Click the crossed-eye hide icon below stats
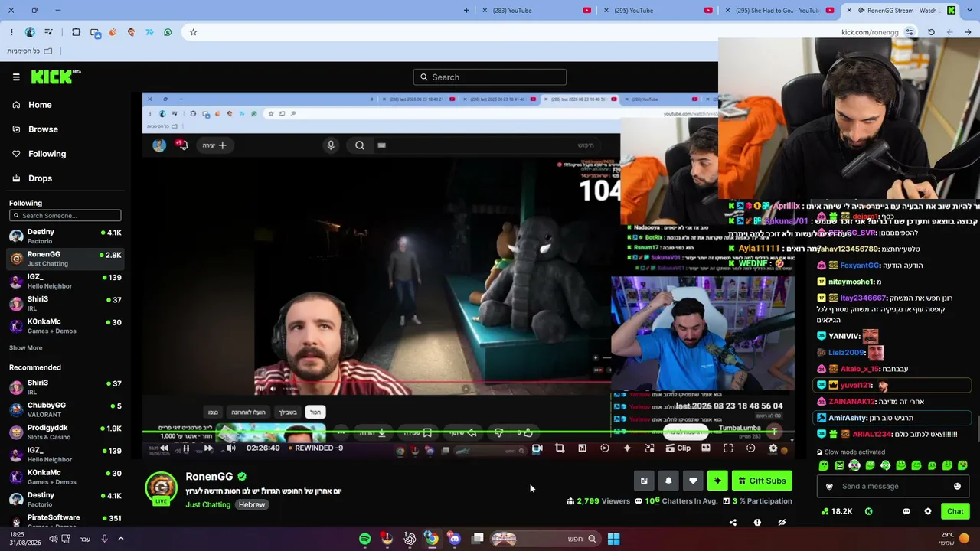 782,523
